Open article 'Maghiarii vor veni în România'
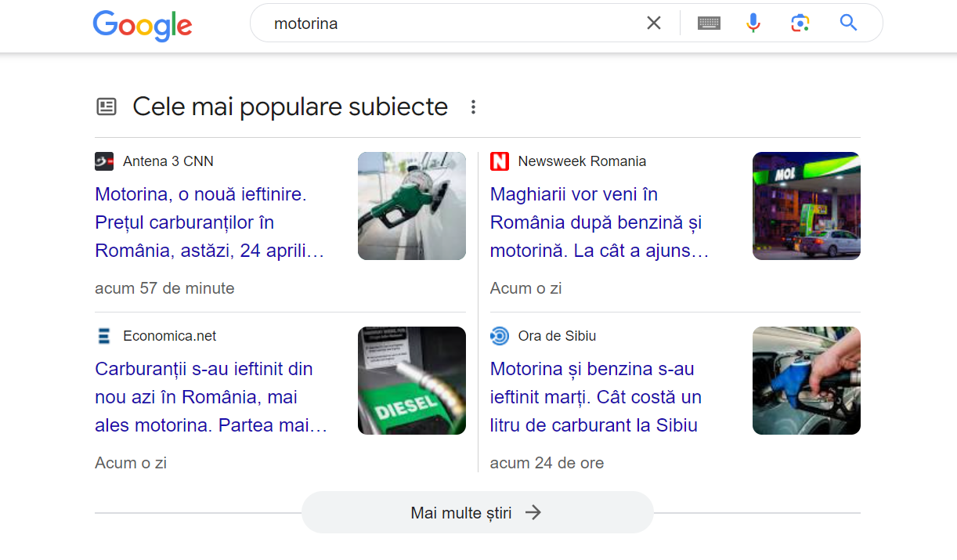957x560 pixels. pyautogui.click(x=601, y=222)
